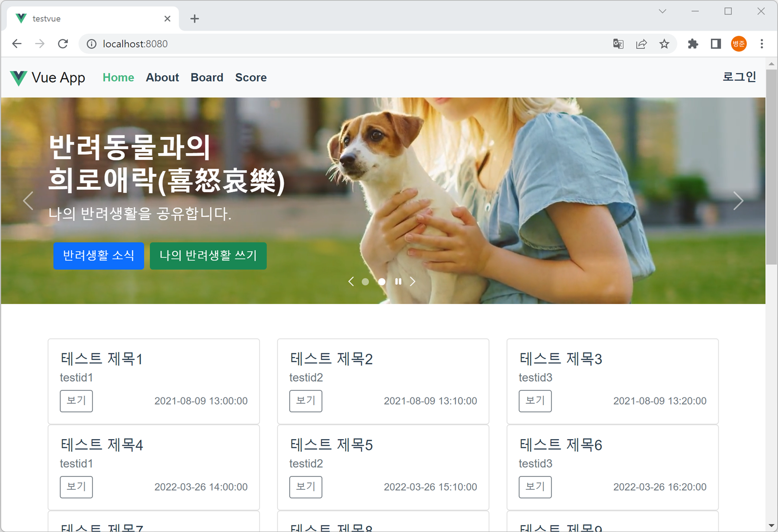Open the Google Translate page icon
Image resolution: width=778 pixels, height=532 pixels.
618,44
